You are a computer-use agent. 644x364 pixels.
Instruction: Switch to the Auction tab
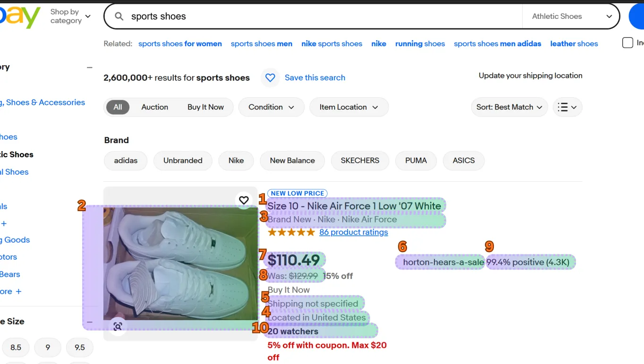154,107
